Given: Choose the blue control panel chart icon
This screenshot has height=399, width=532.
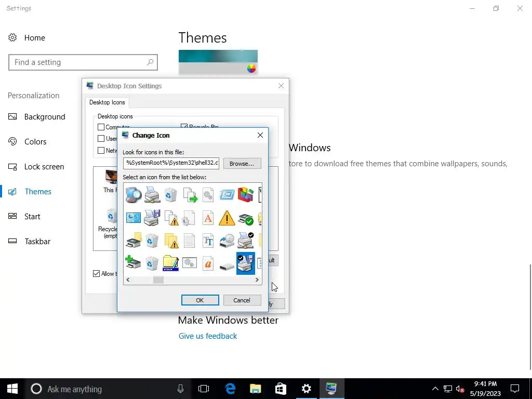Looking at the screenshot, I should tap(134, 218).
